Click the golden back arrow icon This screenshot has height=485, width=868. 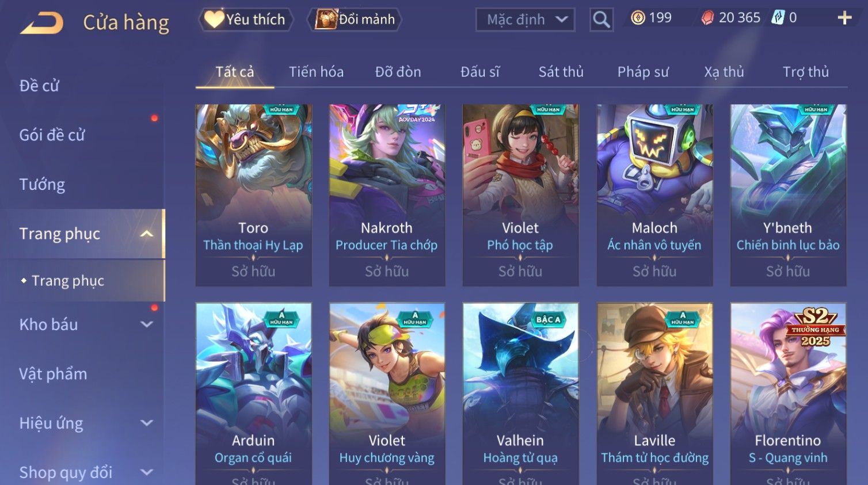(42, 24)
